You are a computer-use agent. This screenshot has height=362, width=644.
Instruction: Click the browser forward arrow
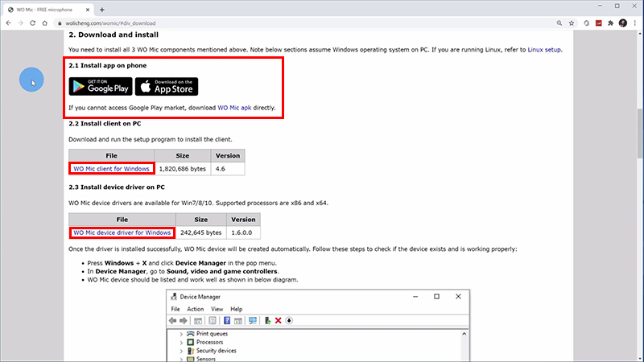point(21,23)
